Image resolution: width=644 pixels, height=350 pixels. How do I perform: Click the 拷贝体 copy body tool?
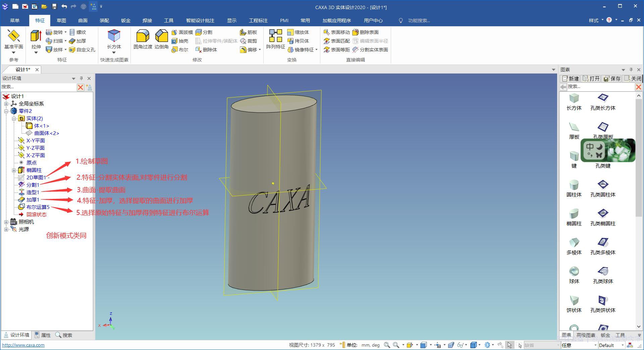pos(298,41)
